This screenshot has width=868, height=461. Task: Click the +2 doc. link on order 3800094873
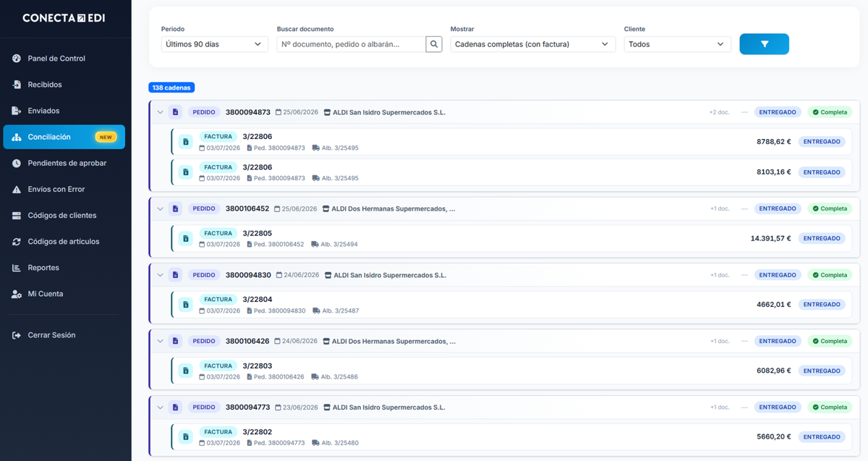(x=719, y=112)
